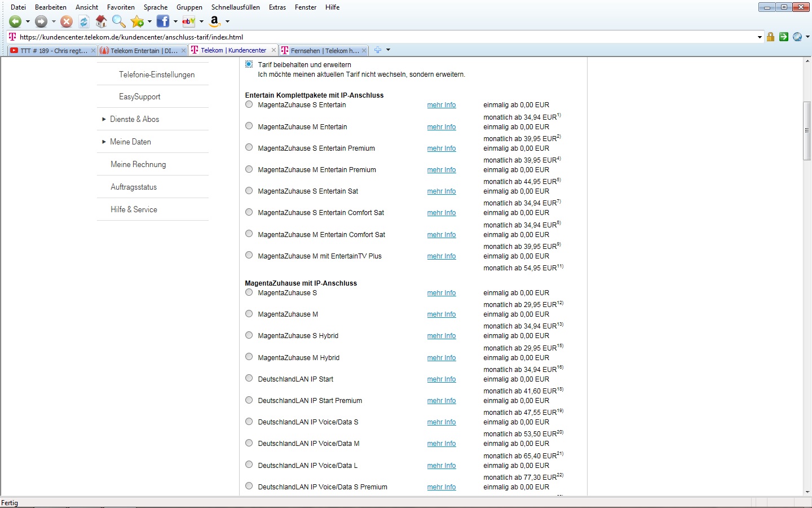
Task: Reload the page with the refresh icon
Action: point(83,21)
